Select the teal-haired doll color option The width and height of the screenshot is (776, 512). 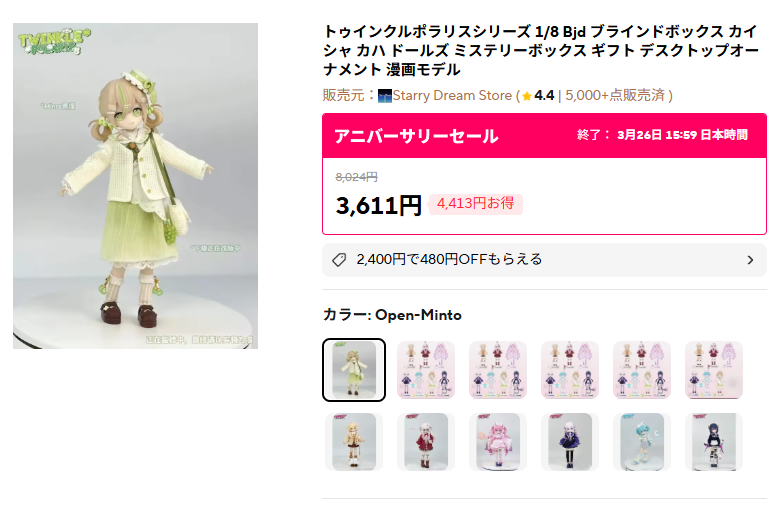(x=642, y=442)
